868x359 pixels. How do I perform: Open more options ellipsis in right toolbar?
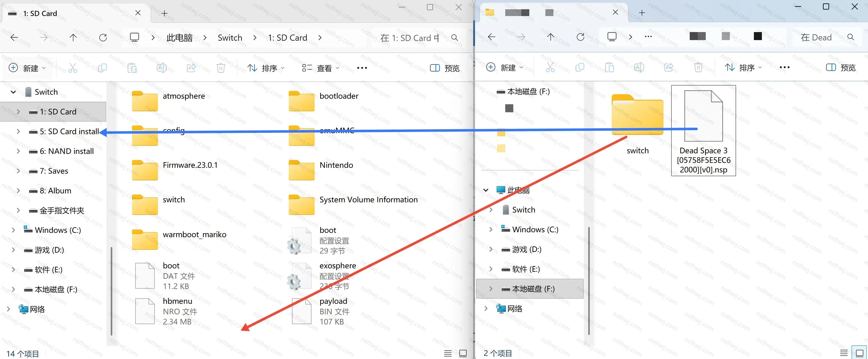(784, 67)
